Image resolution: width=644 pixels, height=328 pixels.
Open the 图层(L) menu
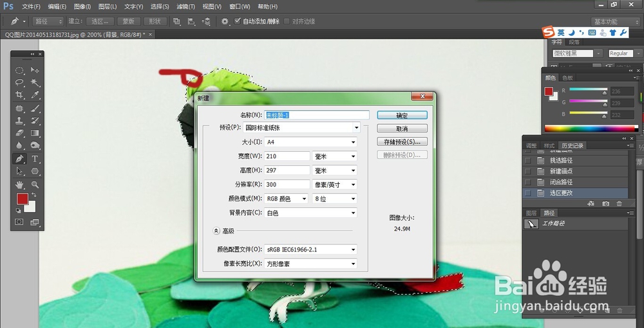[x=108, y=6]
